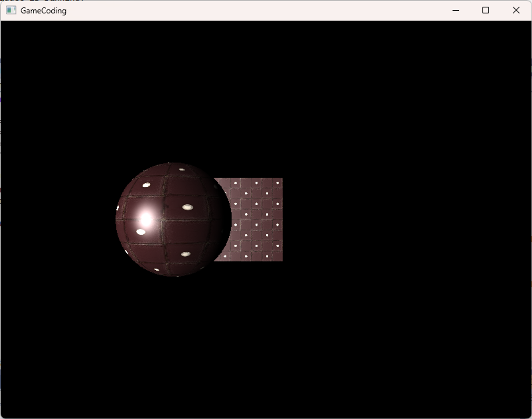Maximize the GameCoding window
Viewport: 532px width, 419px height.
[485, 10]
